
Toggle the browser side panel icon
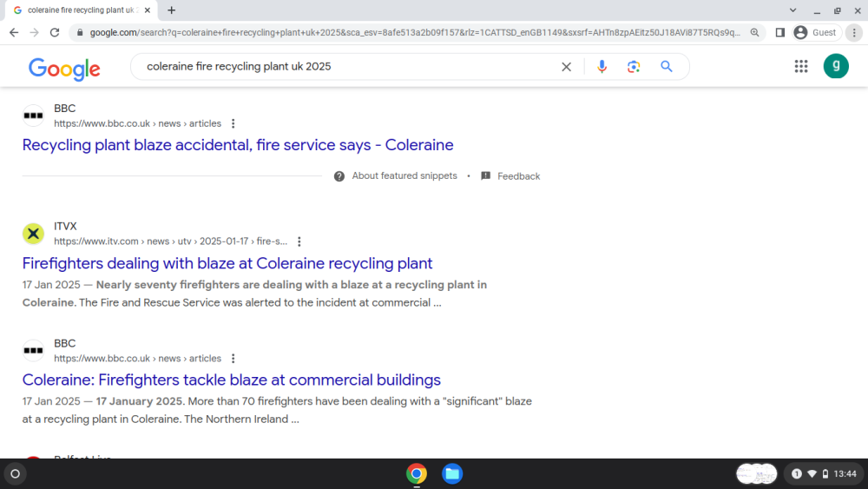click(x=780, y=33)
